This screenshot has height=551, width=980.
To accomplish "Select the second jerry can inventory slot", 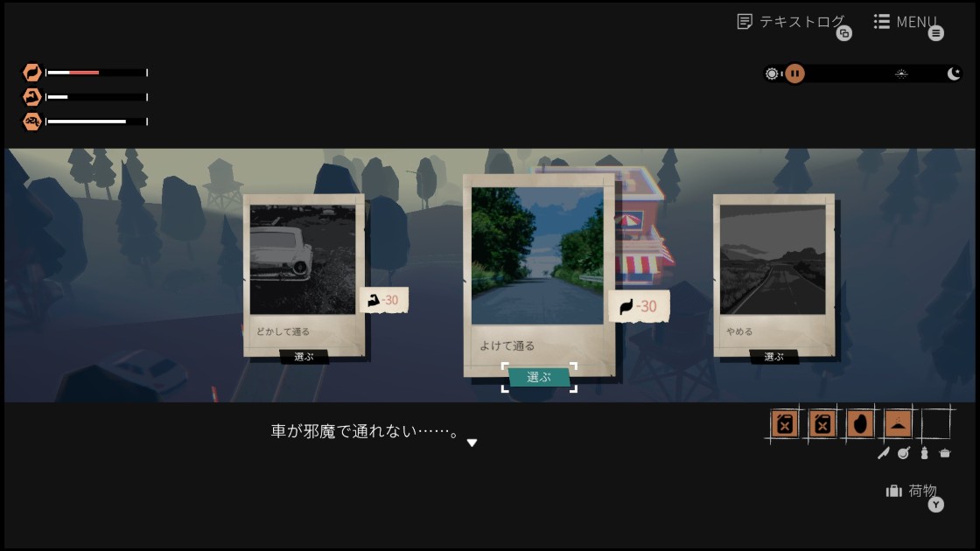I will point(822,424).
